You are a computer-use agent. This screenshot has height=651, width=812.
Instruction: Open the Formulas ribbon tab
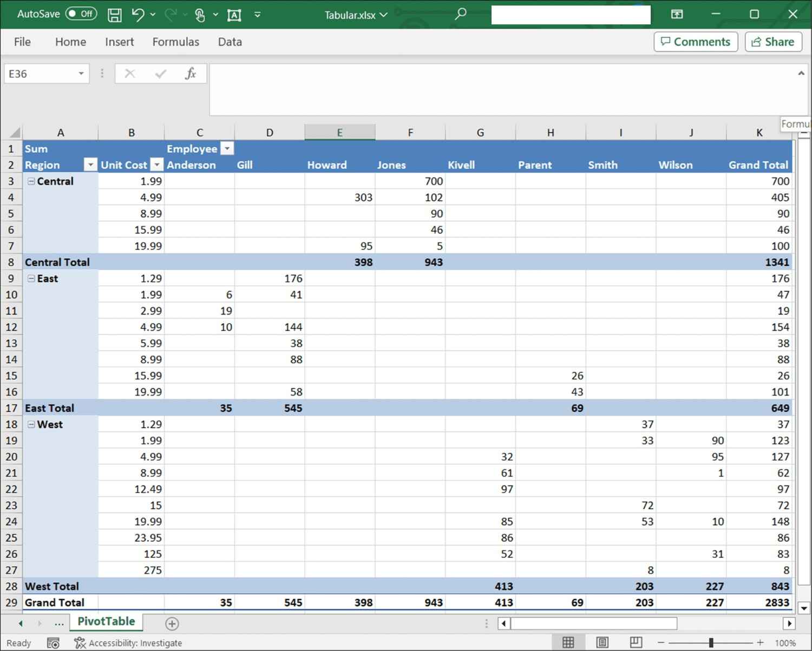tap(175, 42)
